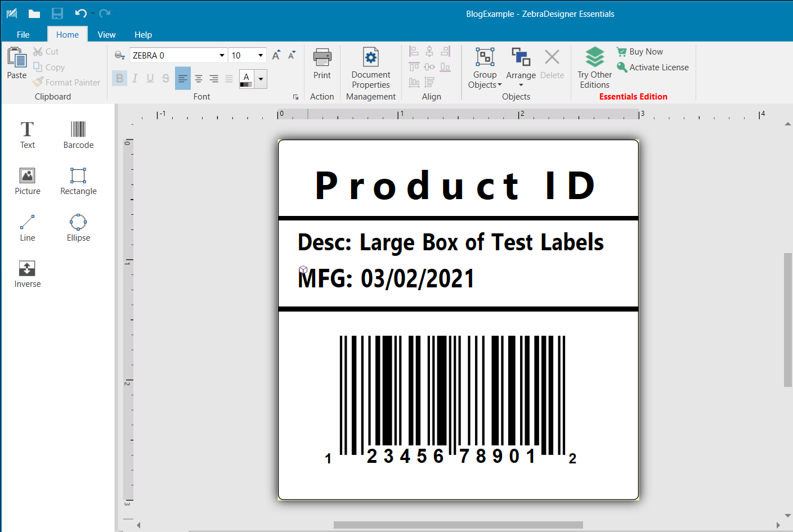
Task: Select the Text tool
Action: (x=27, y=135)
